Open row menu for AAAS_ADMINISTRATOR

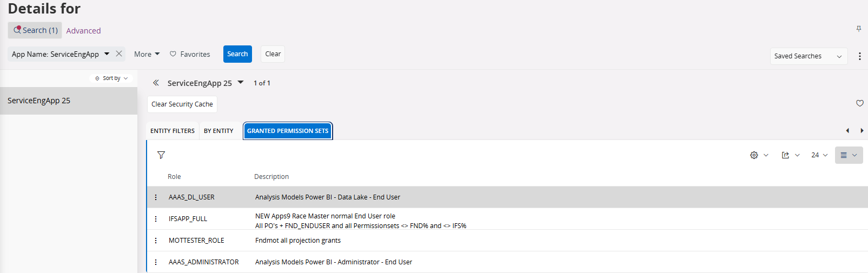point(156,262)
